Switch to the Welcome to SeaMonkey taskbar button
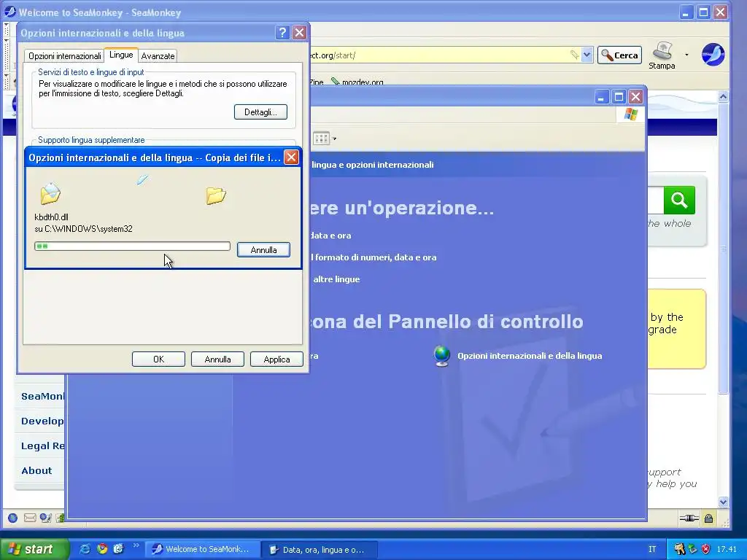The height and width of the screenshot is (560, 747). click(x=203, y=549)
